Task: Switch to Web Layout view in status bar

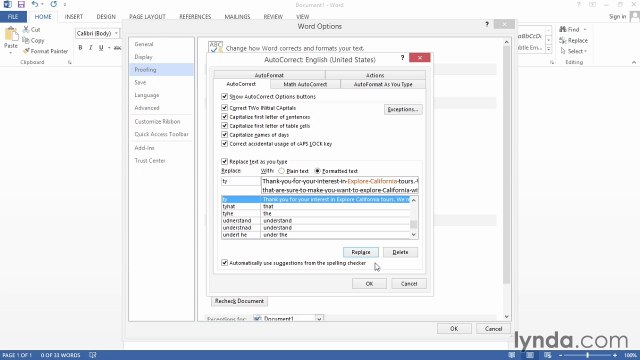Action: 547,355
